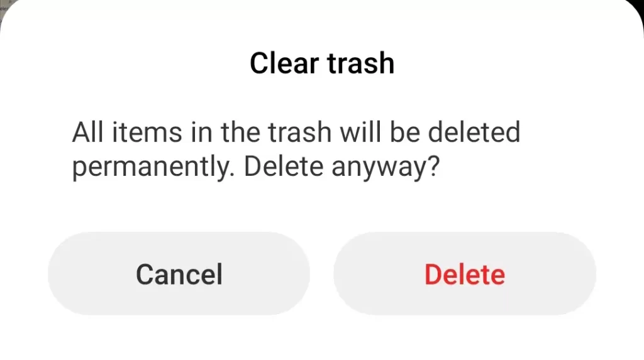Tap the red Delete button

click(x=465, y=273)
